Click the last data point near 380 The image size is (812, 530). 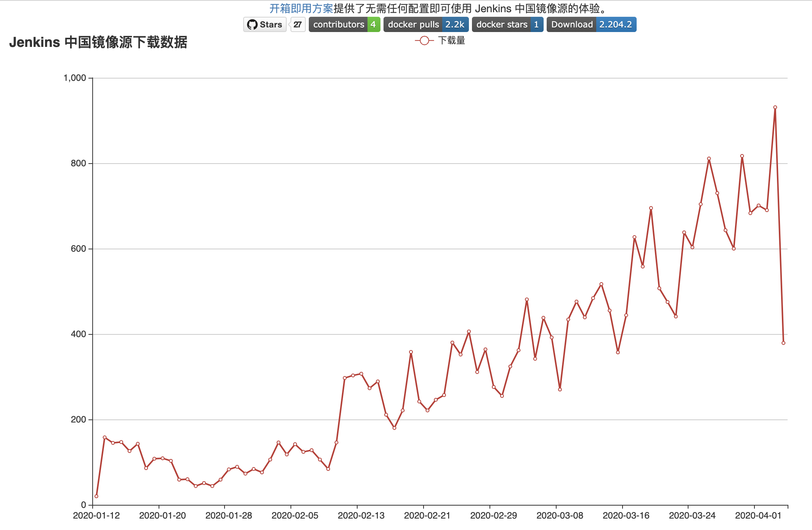click(x=783, y=343)
